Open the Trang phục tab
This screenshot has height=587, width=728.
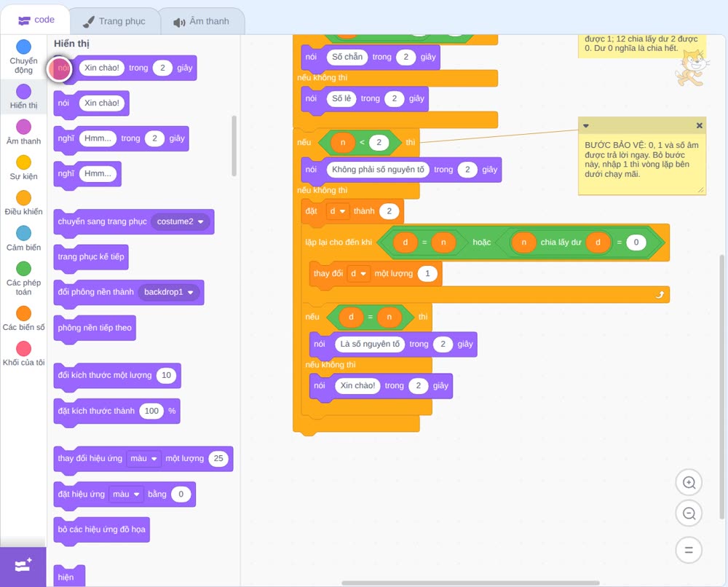coord(114,21)
